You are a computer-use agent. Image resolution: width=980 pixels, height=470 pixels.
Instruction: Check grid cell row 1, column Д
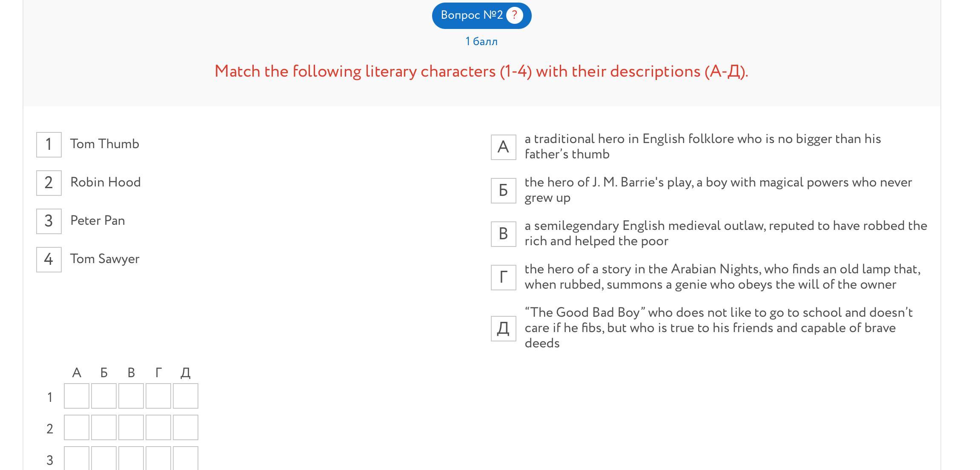[x=186, y=396]
